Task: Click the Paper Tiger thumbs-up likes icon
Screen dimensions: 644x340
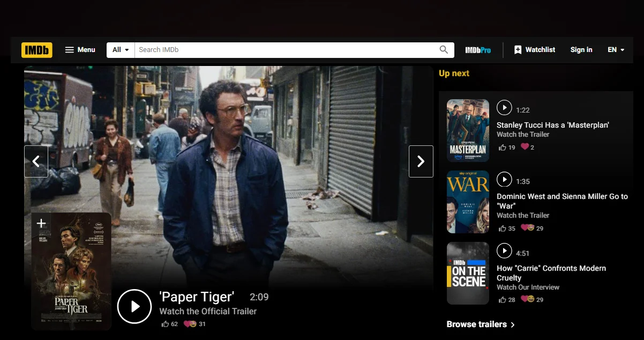Action: (x=165, y=324)
